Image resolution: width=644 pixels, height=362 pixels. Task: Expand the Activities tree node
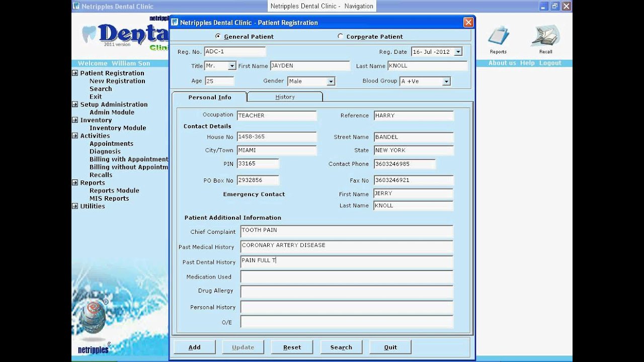(75, 136)
